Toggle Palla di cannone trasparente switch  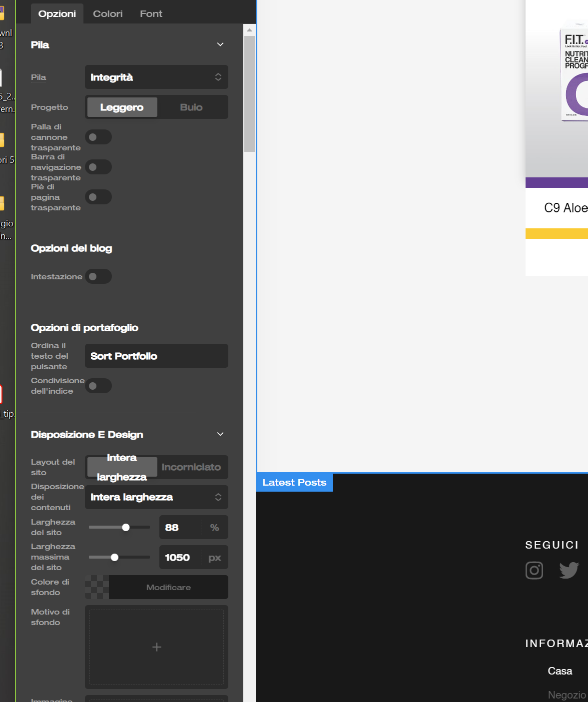click(98, 137)
